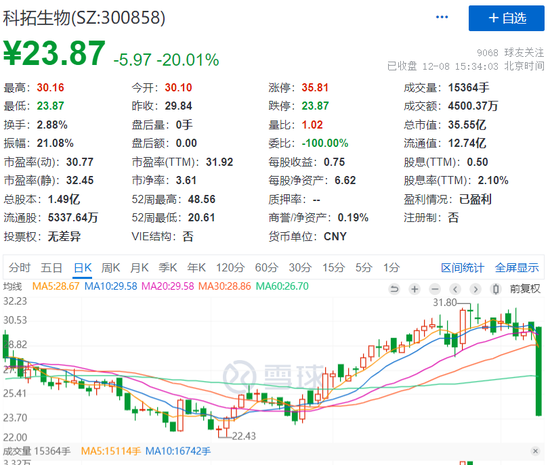550x465 pixels.
Task: Click the 最高 value 30.16
Action: pyautogui.click(x=50, y=87)
